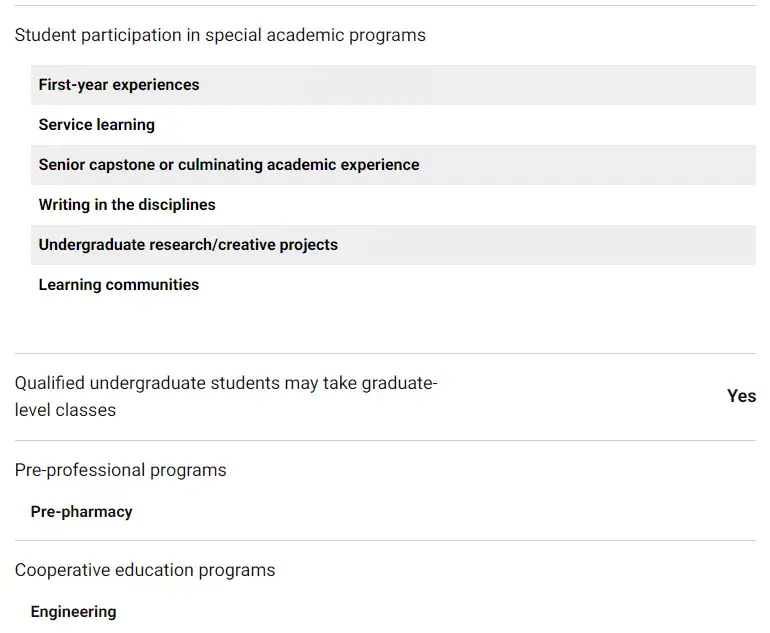
Task: Select the First-year experiences row
Action: 119,85
